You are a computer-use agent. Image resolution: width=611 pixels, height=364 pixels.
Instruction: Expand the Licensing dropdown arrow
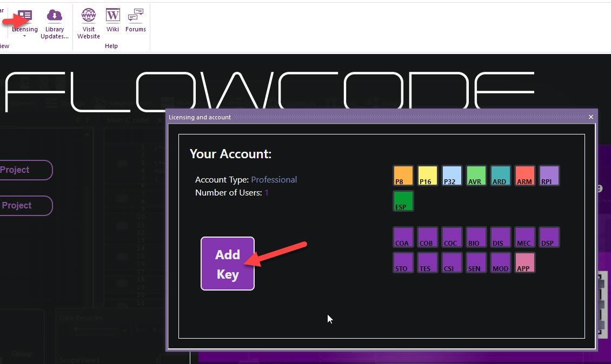[25, 36]
